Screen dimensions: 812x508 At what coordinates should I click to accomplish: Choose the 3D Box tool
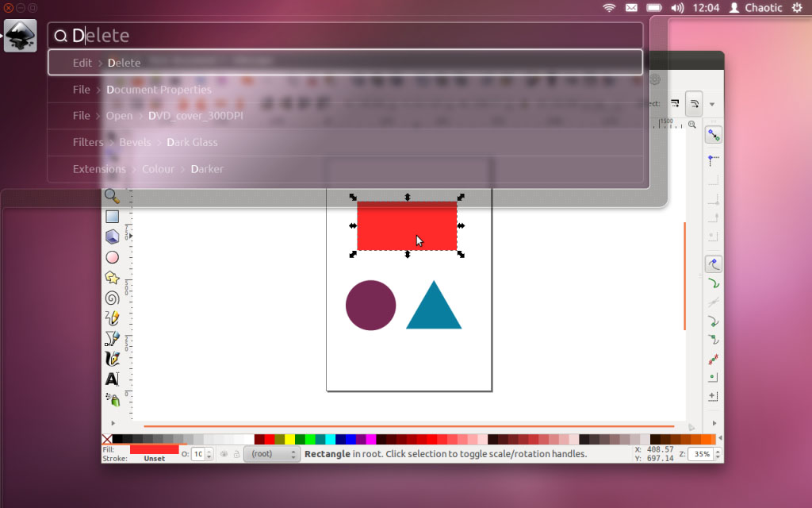(x=112, y=237)
